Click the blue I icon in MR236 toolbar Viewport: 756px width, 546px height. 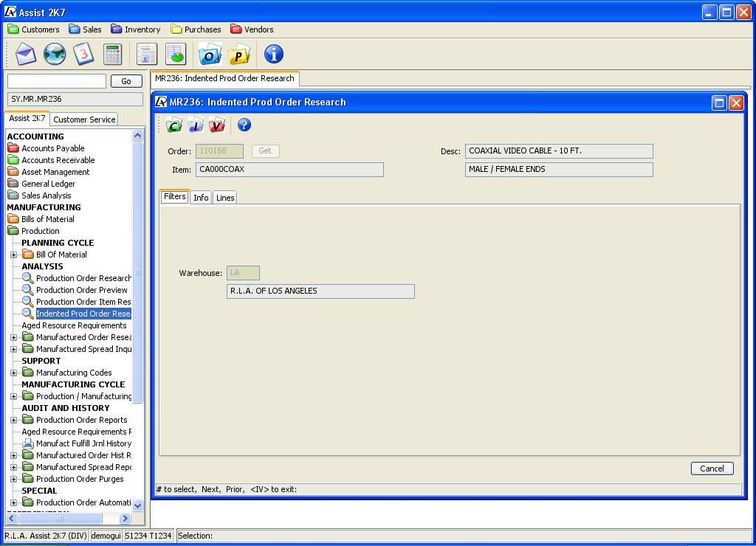coord(195,125)
